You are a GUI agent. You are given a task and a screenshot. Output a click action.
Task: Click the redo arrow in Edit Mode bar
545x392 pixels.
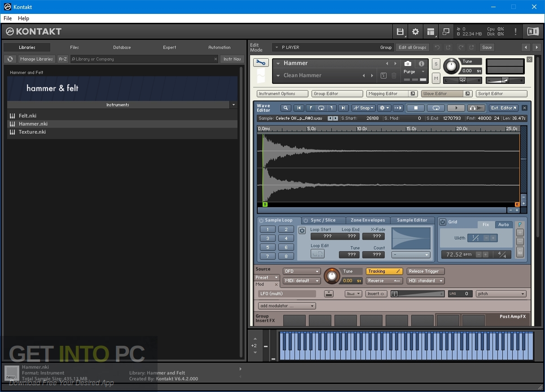(461, 47)
